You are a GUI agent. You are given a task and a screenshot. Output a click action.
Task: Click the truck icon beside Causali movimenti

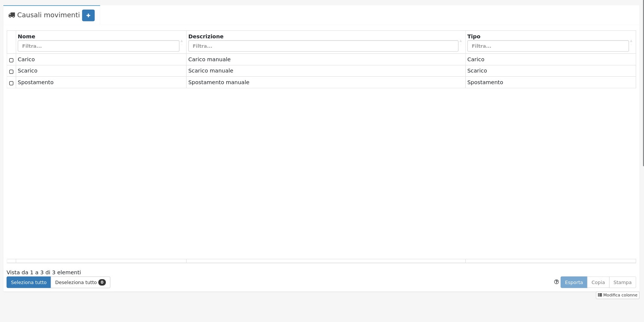(x=12, y=15)
